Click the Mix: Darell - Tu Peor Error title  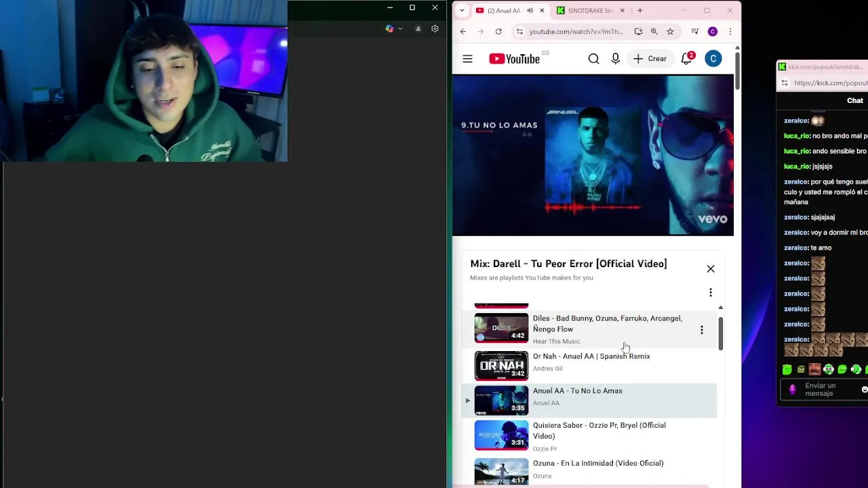pos(568,264)
